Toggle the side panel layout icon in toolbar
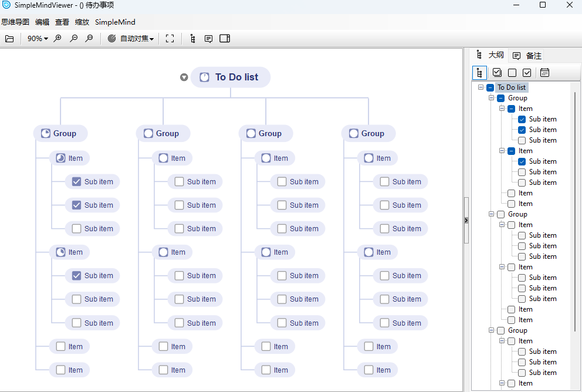This screenshot has width=582, height=392. 225,39
